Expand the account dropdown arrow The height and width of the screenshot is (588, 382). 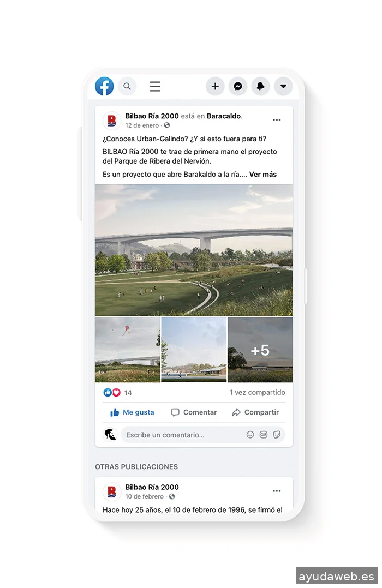[x=283, y=86]
